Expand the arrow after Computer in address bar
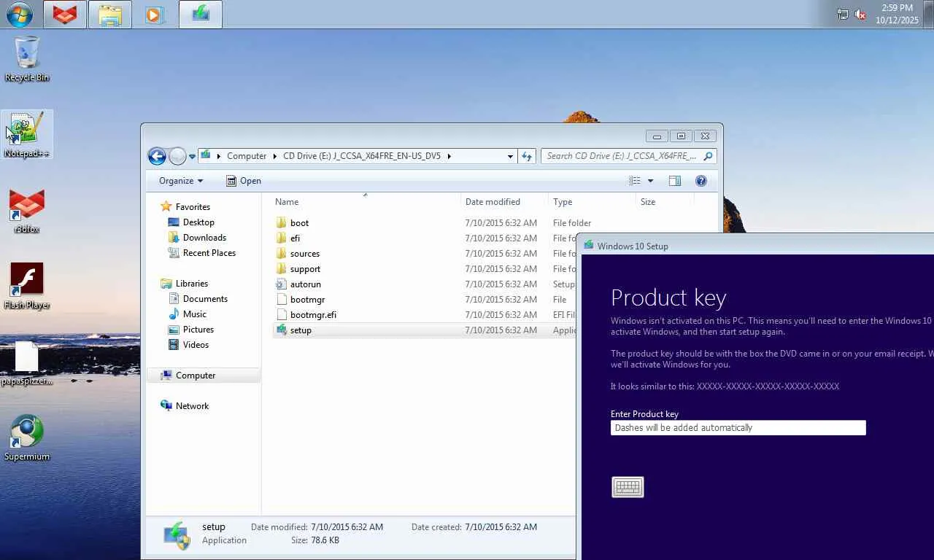Screen dimensions: 934x560 tap(275, 156)
